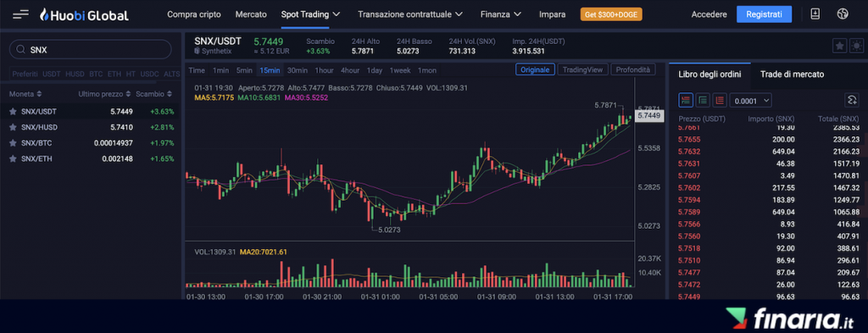The height and width of the screenshot is (333, 868).
Task: Add SNX/USDT to favorites in header
Action: (x=839, y=46)
